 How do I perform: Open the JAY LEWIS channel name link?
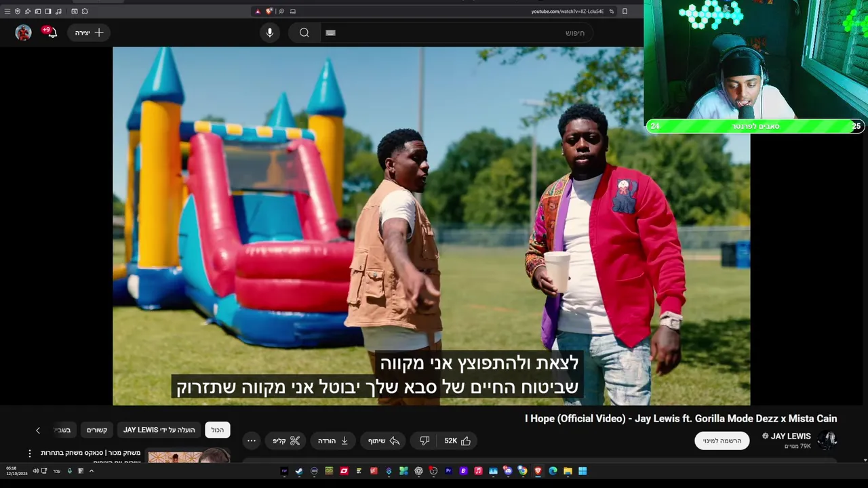(x=791, y=436)
